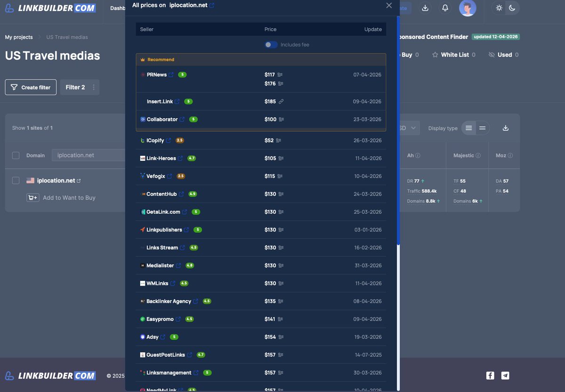Switch to dark theme moon icon
Image resolution: width=565 pixels, height=392 pixels.
[x=512, y=8]
